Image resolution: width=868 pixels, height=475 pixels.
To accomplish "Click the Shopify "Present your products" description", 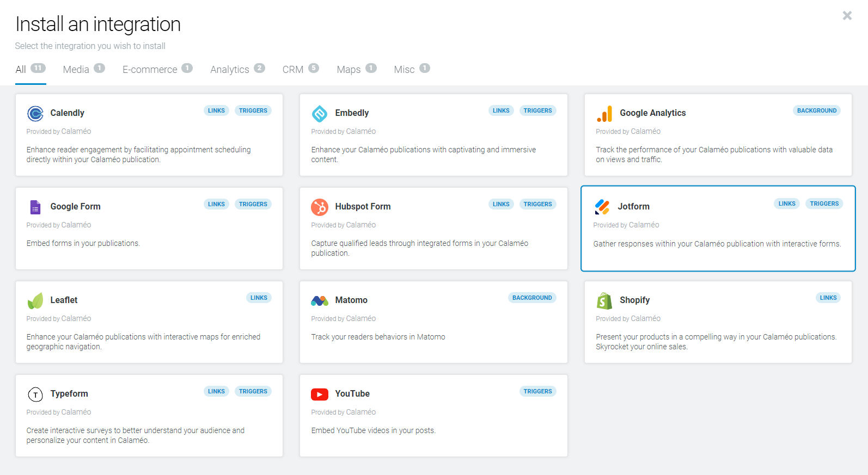I will pyautogui.click(x=716, y=342).
